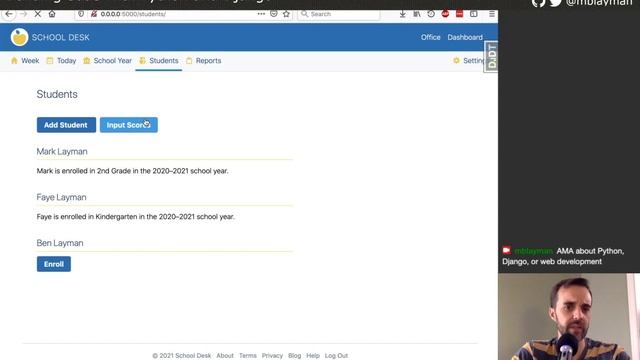Open the Faye Layman student link
Screen dimensions: 640x360
pos(61,197)
